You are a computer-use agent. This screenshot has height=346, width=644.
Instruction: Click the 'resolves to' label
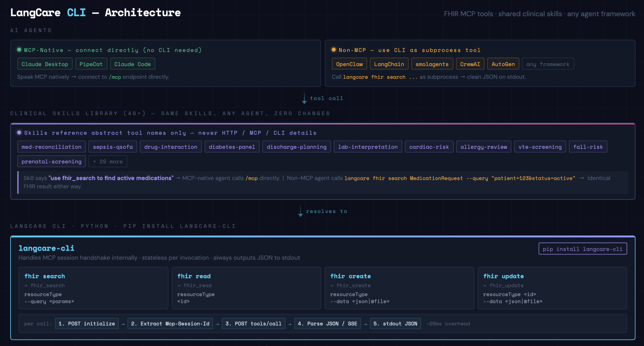click(x=327, y=211)
